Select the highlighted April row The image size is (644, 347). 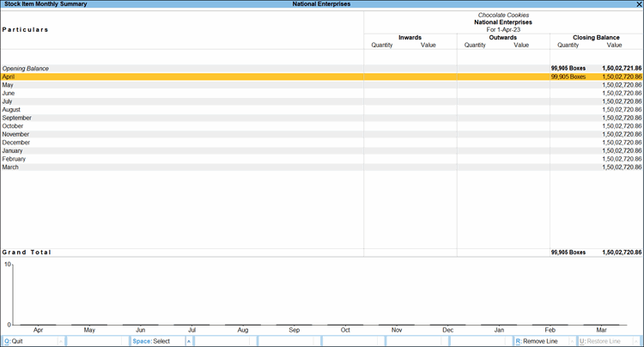322,76
